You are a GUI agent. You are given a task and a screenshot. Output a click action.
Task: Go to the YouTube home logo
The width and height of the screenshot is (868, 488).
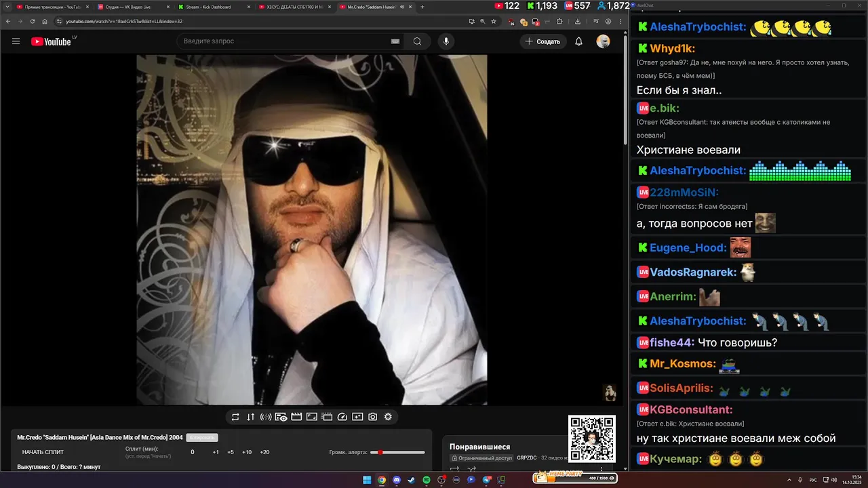[52, 41]
